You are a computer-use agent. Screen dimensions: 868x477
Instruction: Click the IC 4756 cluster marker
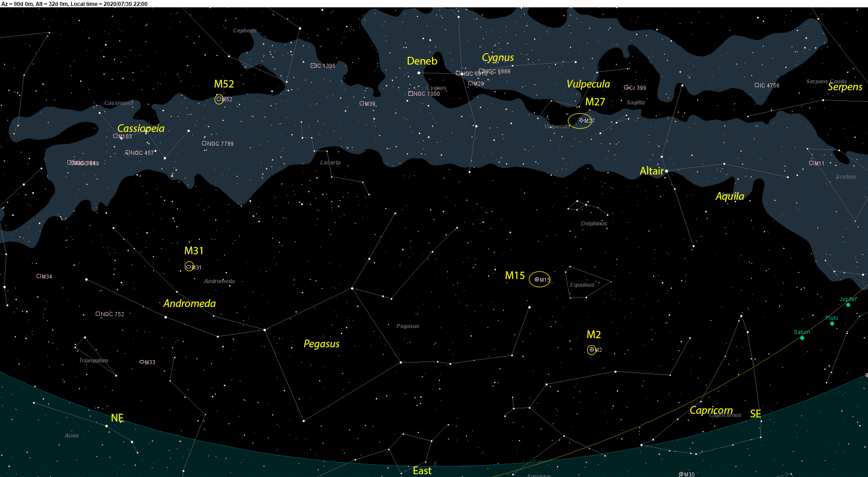point(757,85)
